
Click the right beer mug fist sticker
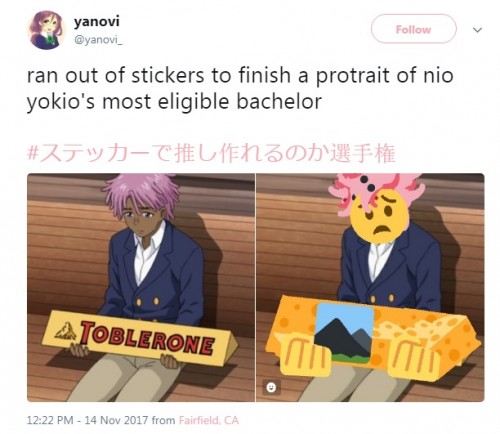414,359
